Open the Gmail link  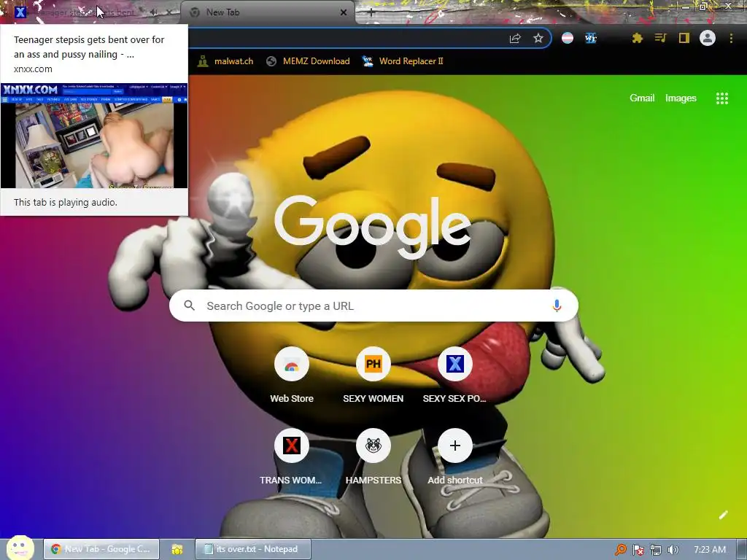pos(642,98)
